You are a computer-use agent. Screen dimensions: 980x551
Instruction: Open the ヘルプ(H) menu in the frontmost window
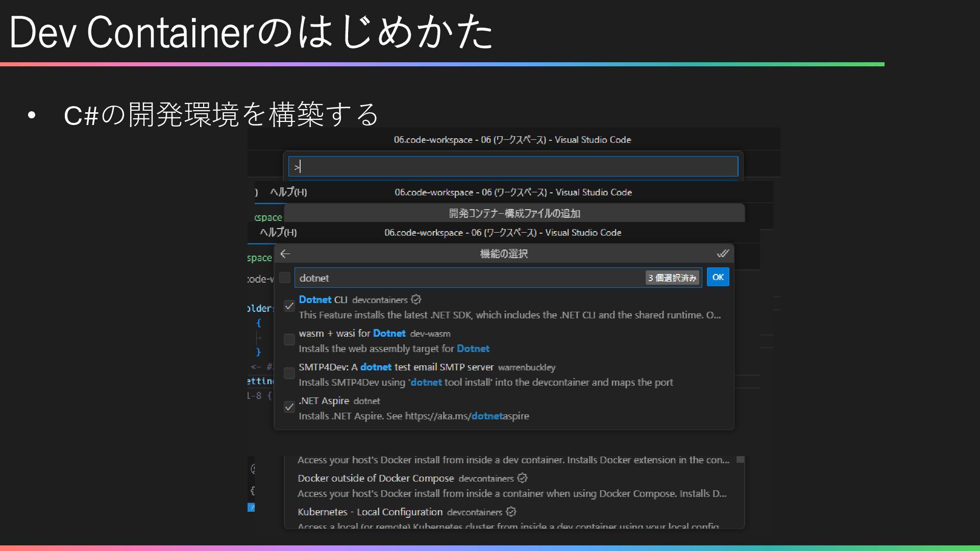click(x=278, y=233)
